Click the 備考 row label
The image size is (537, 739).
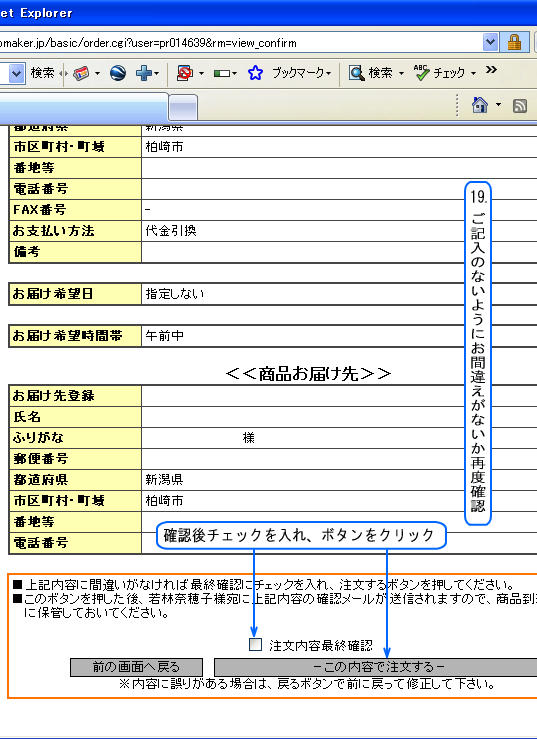pyautogui.click(x=75, y=252)
